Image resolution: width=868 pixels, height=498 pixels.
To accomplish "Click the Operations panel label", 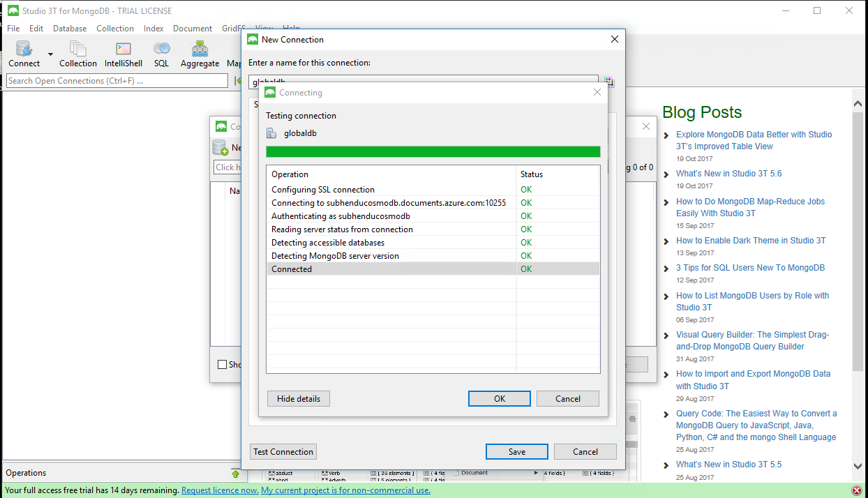I will point(26,473).
